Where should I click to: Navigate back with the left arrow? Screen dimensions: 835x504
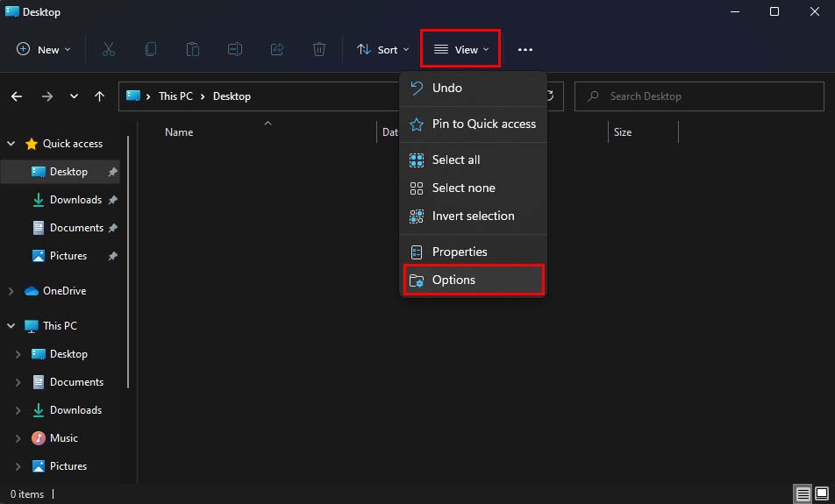(17, 96)
